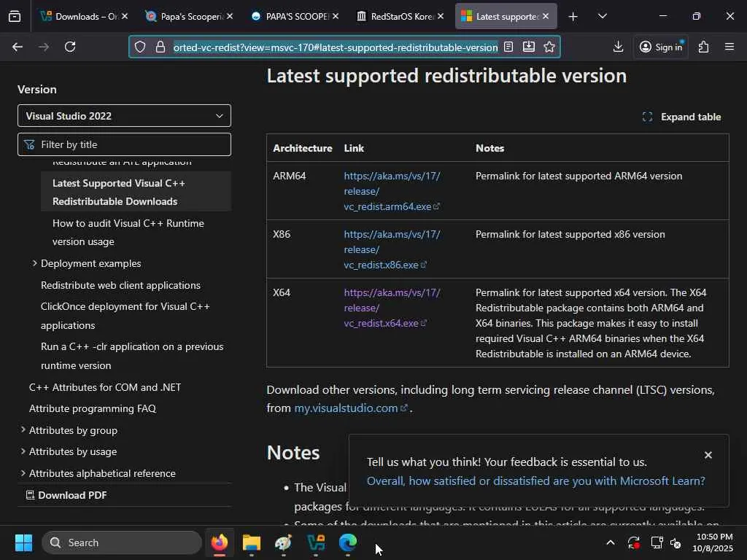Open Visual Studio 2022 version dropdown
Viewport: 747px width, 560px height.
click(124, 116)
